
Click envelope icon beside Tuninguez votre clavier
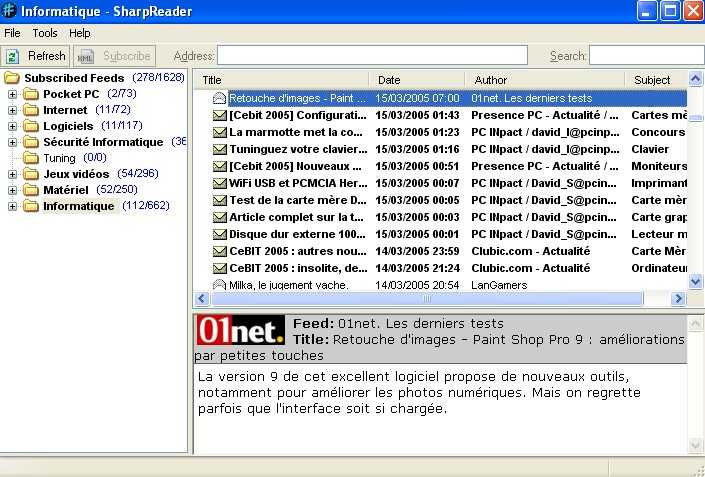tap(219, 149)
